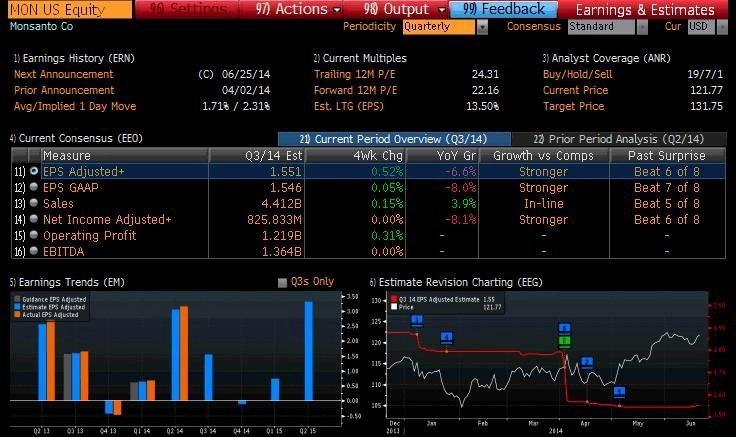Image resolution: width=736 pixels, height=437 pixels.
Task: Click the white Price legend swatch
Action: pos(394,307)
